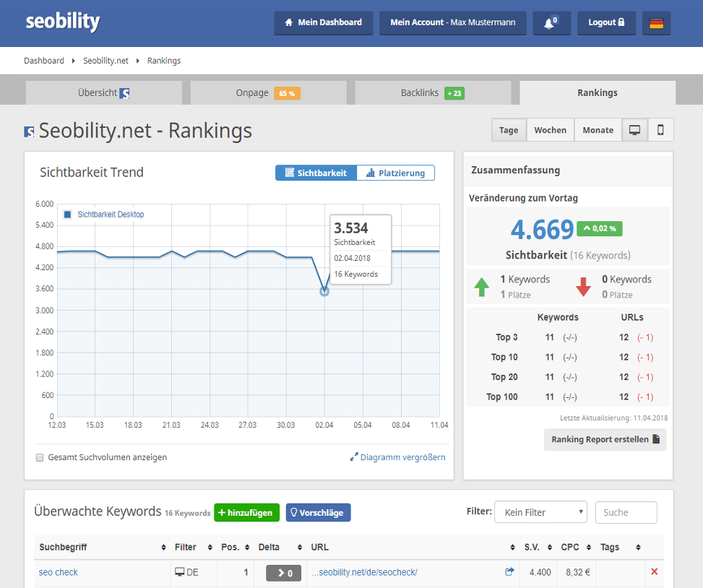The height and width of the screenshot is (588, 703).
Task: Open the Kein Filter dropdown
Action: [540, 512]
